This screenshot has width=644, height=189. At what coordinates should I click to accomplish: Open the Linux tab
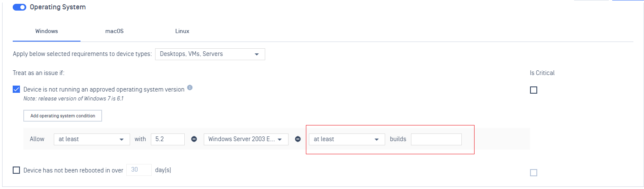tap(182, 31)
